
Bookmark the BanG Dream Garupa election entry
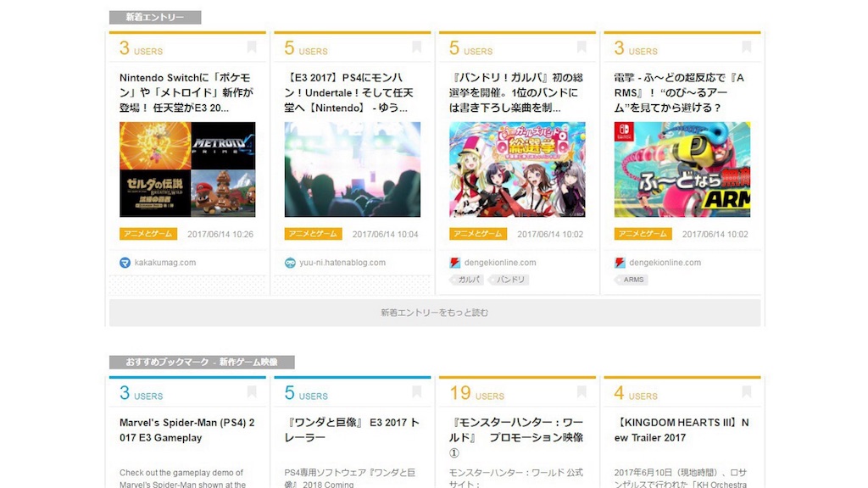pos(581,47)
